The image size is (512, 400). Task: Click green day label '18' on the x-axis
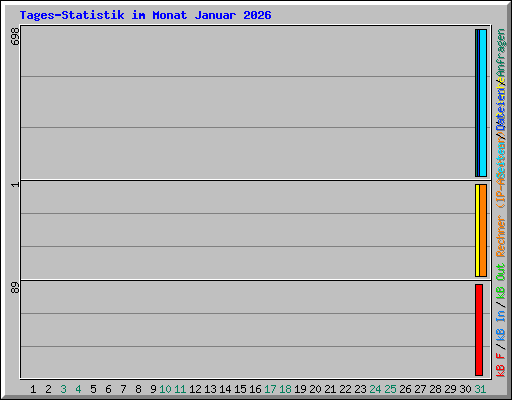pyautogui.click(x=285, y=389)
